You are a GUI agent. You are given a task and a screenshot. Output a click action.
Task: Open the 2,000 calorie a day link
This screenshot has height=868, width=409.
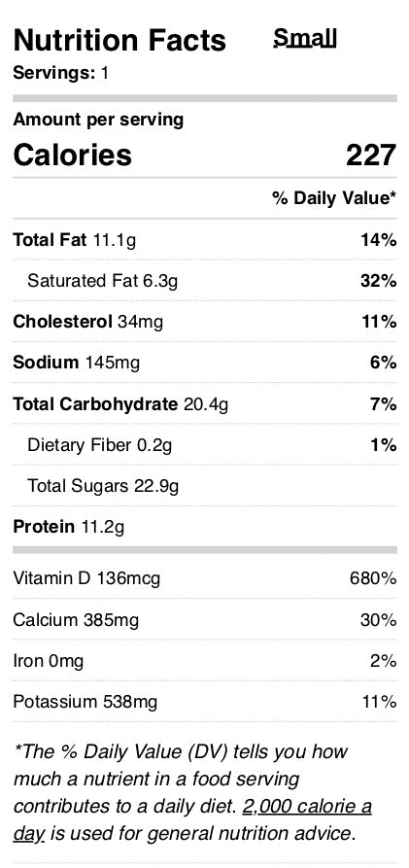pos(192,819)
